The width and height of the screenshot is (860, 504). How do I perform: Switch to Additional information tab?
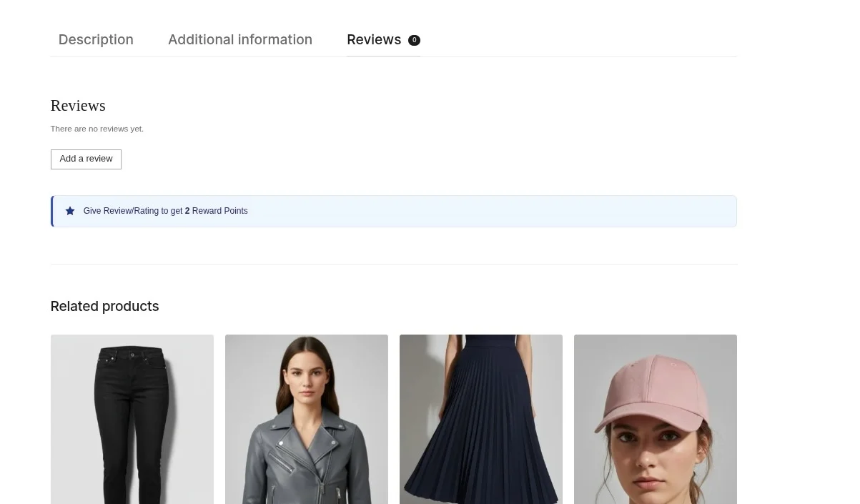point(240,39)
